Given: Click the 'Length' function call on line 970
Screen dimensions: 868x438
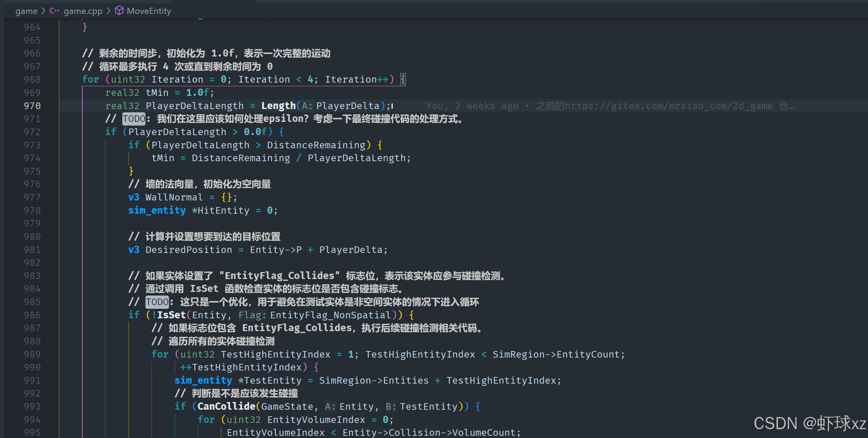Looking at the screenshot, I should pyautogui.click(x=278, y=106).
